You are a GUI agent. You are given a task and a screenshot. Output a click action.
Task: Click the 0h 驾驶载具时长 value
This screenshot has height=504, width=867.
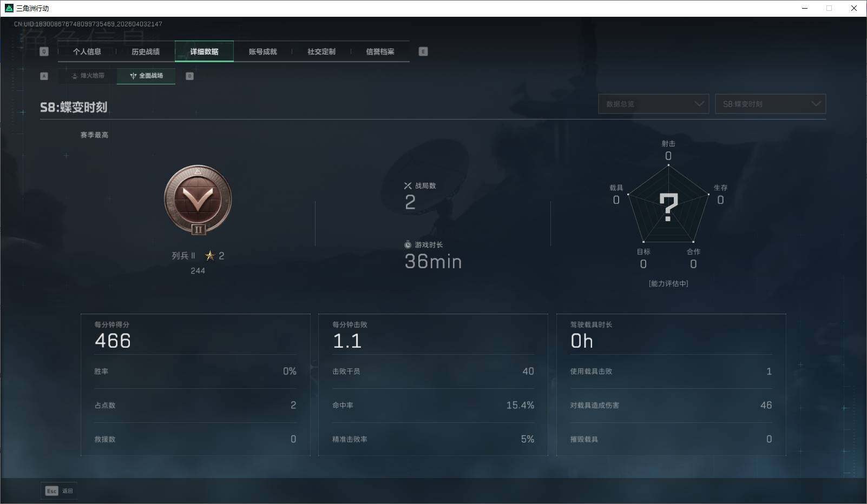582,341
